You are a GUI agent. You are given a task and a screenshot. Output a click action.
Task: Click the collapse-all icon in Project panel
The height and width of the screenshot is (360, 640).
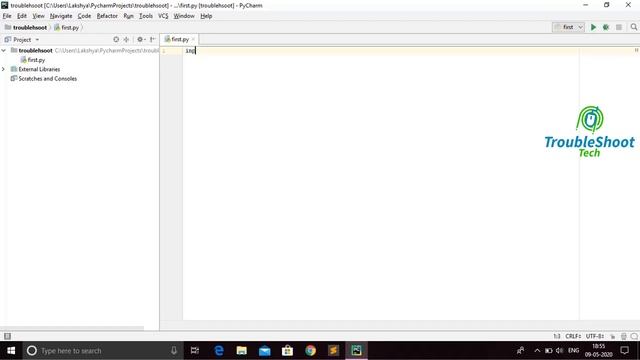pos(127,40)
